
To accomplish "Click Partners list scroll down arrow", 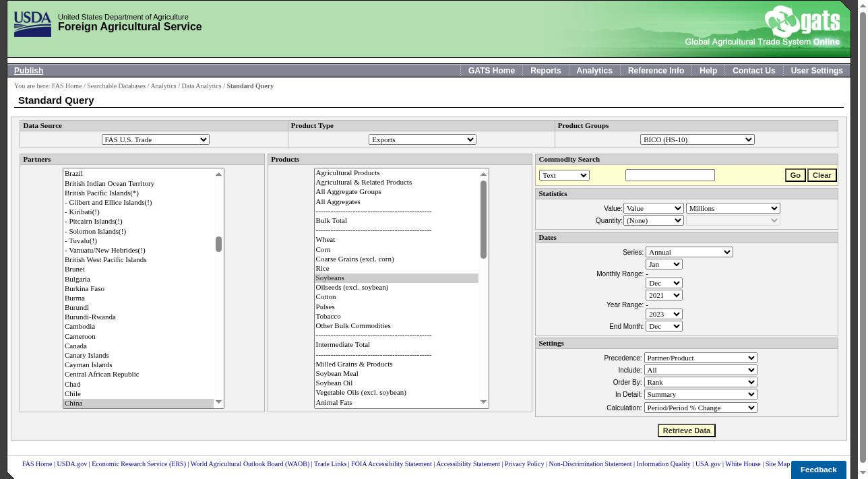I will click(x=218, y=402).
